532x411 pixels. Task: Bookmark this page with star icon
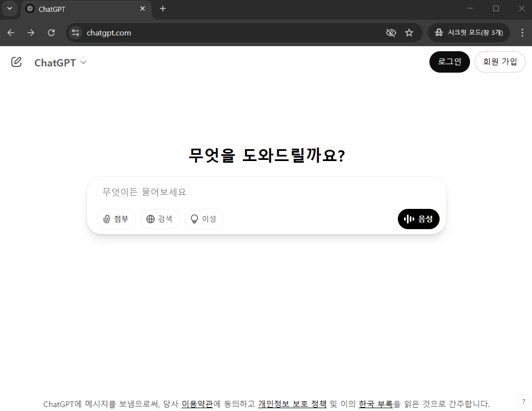click(x=409, y=33)
